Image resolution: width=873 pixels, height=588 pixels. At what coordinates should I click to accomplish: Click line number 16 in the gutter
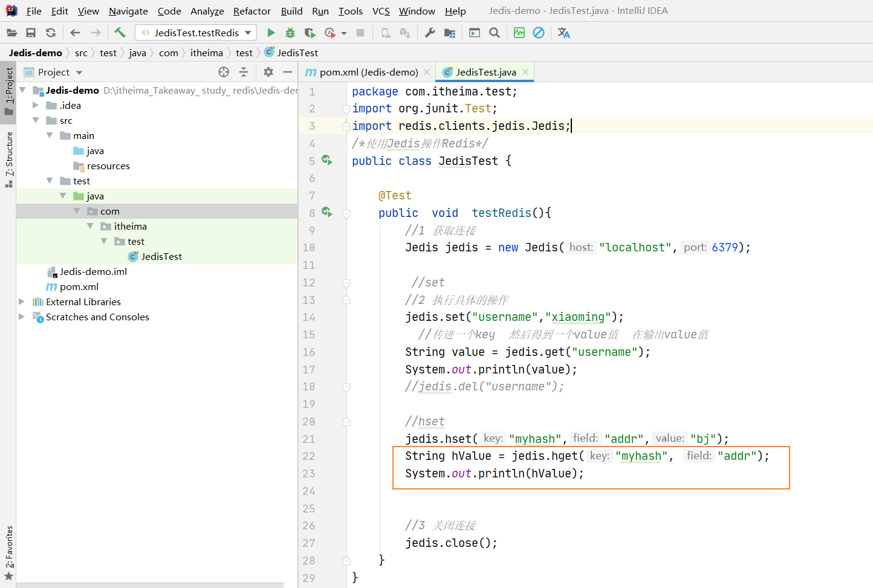(309, 352)
